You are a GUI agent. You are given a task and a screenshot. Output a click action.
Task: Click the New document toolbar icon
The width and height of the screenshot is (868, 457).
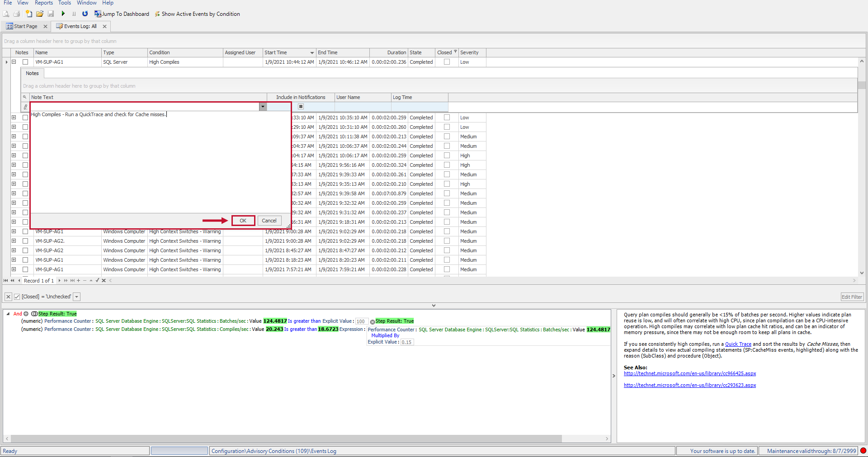coord(29,14)
